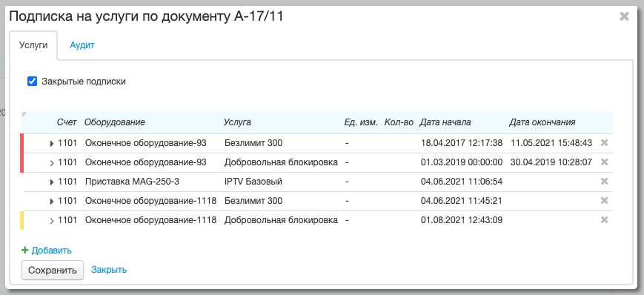This screenshot has width=644, height=295.
Task: Delete the IPTV Базовый subscription row
Action: tap(604, 181)
